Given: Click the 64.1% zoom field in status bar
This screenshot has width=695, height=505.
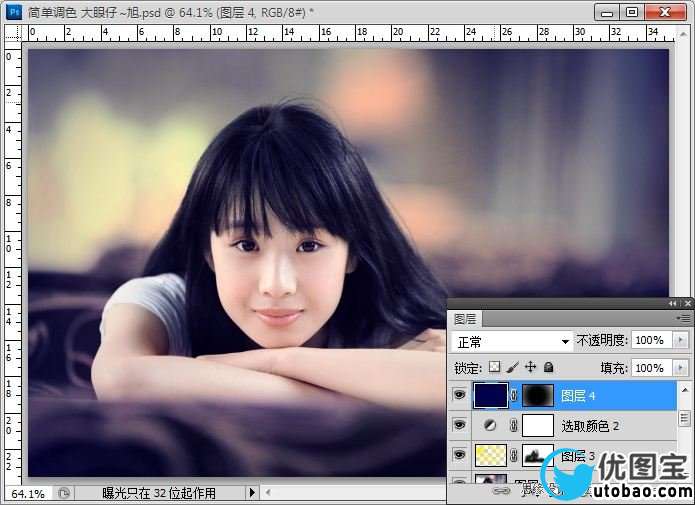Looking at the screenshot, I should click(x=28, y=493).
